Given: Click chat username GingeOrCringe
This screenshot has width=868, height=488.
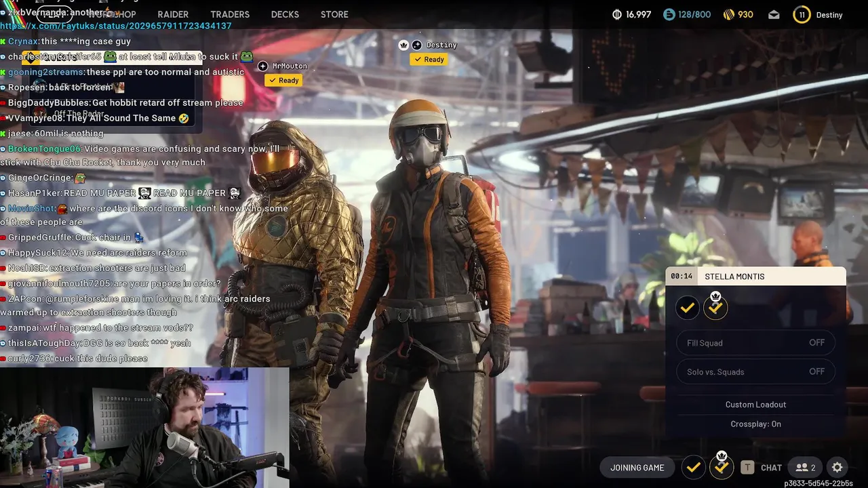Looking at the screenshot, I should pos(40,178).
